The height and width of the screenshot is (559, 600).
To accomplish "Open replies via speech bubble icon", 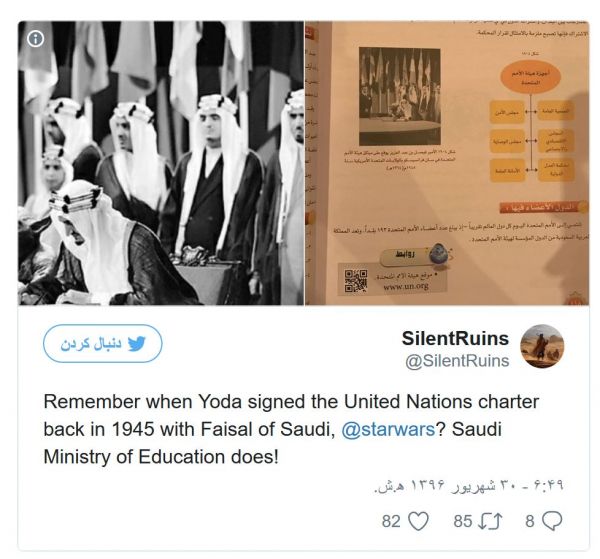I will click(552, 521).
